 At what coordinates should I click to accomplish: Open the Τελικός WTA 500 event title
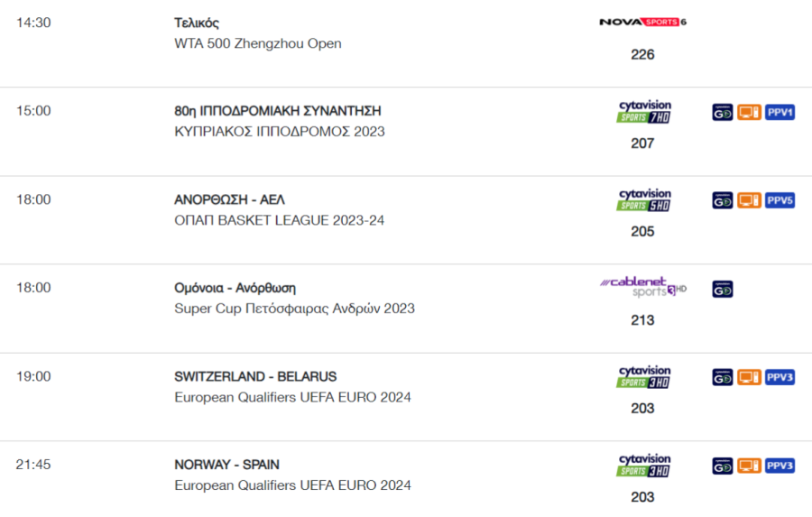click(197, 23)
